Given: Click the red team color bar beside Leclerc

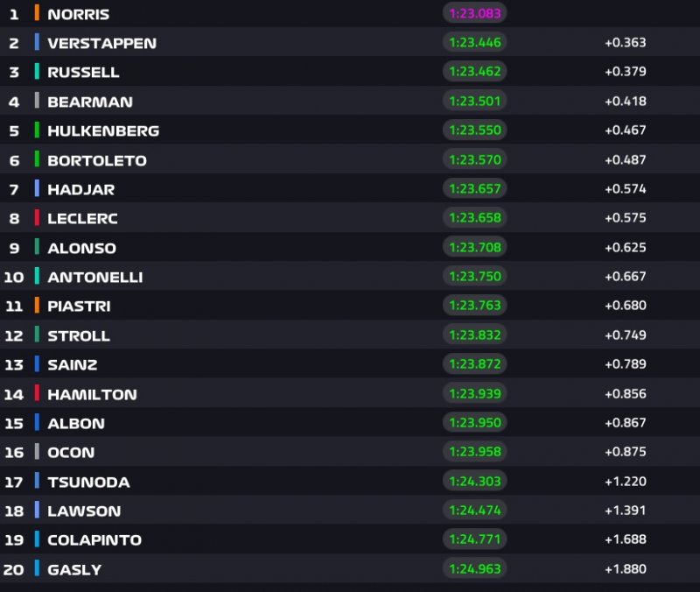Looking at the screenshot, I should click(x=37, y=218).
